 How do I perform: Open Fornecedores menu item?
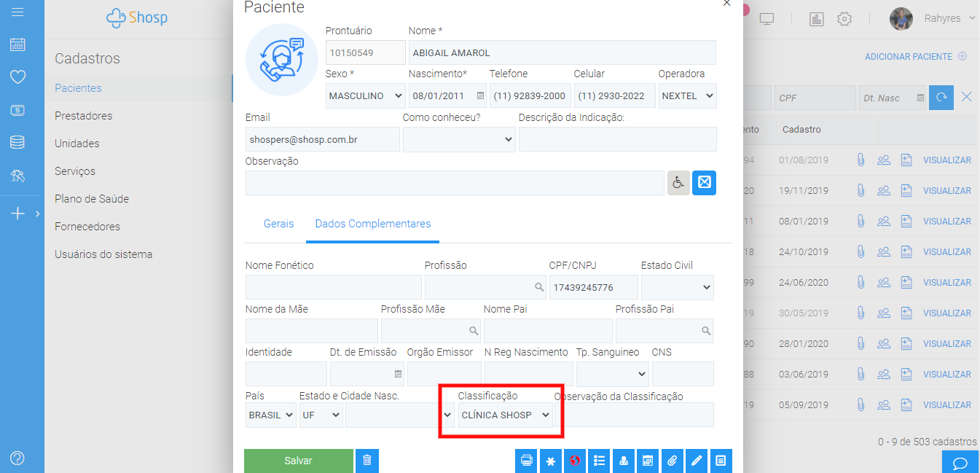pos(87,226)
